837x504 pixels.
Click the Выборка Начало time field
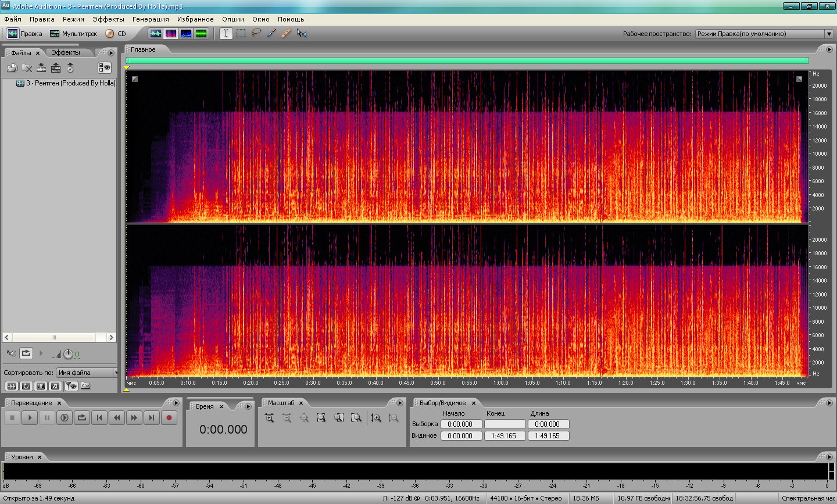pos(461,424)
